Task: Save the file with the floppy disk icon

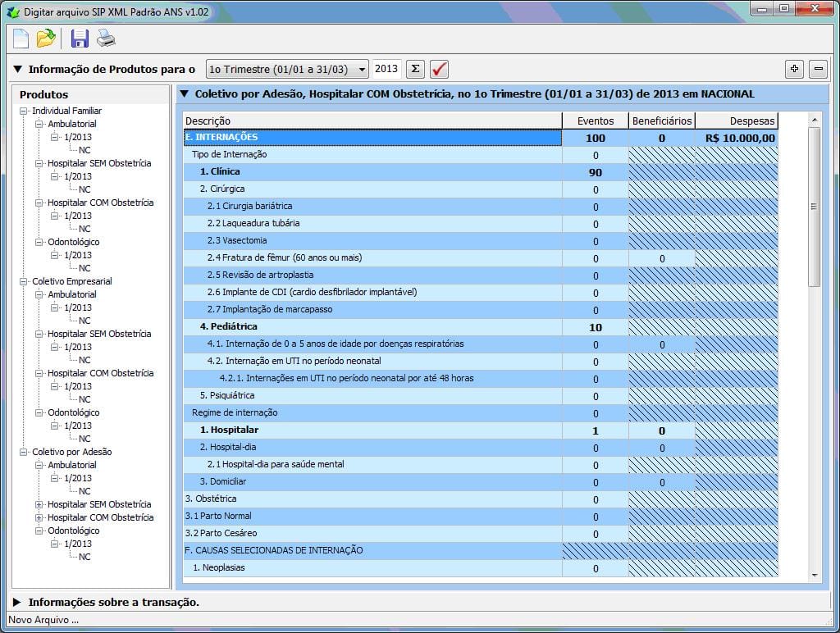Action: pos(80,39)
